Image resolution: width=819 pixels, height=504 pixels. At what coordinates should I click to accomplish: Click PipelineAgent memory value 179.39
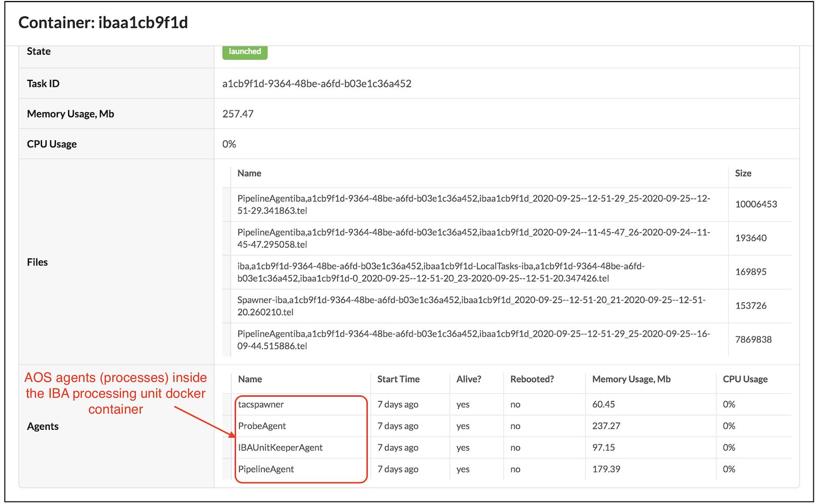click(x=606, y=469)
